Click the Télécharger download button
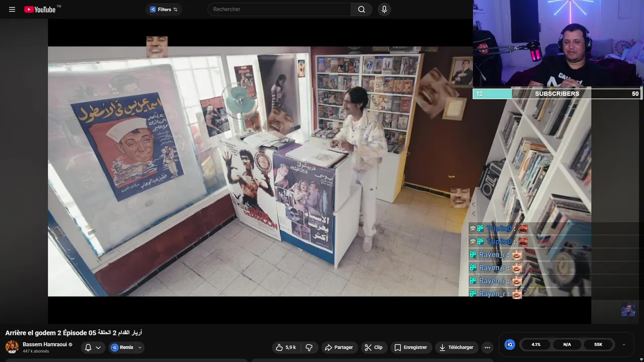 click(456, 347)
